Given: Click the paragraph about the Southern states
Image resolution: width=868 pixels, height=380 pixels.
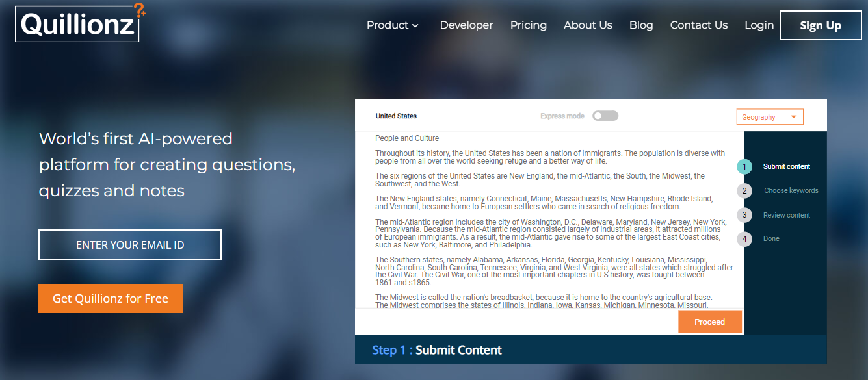Looking at the screenshot, I should [554, 272].
